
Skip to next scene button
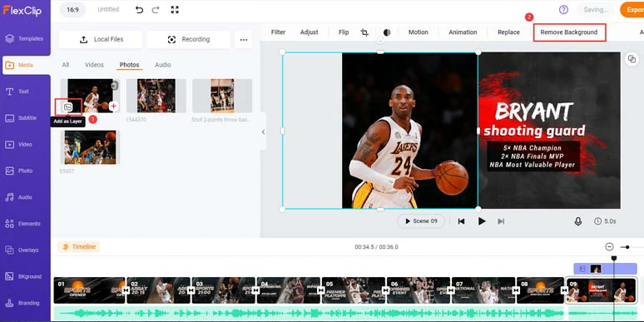[501, 221]
